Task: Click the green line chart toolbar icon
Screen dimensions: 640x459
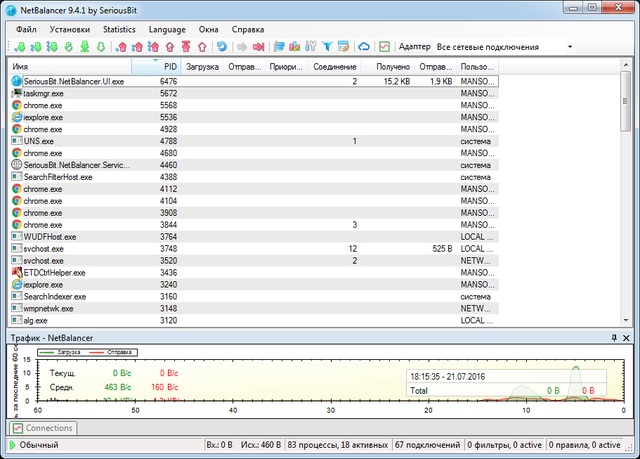Action: [x=384, y=47]
